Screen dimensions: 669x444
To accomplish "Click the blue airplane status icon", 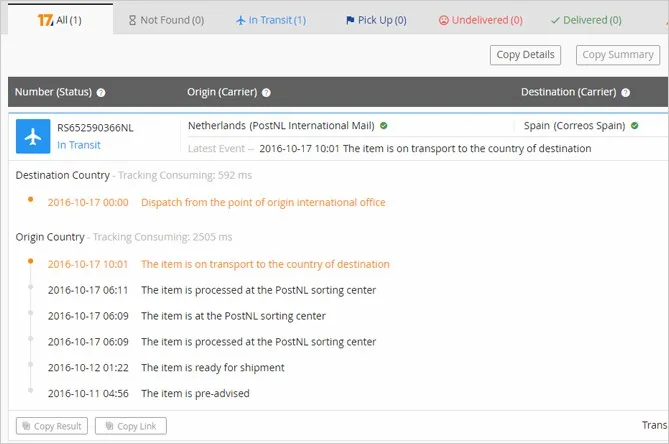I will click(33, 136).
